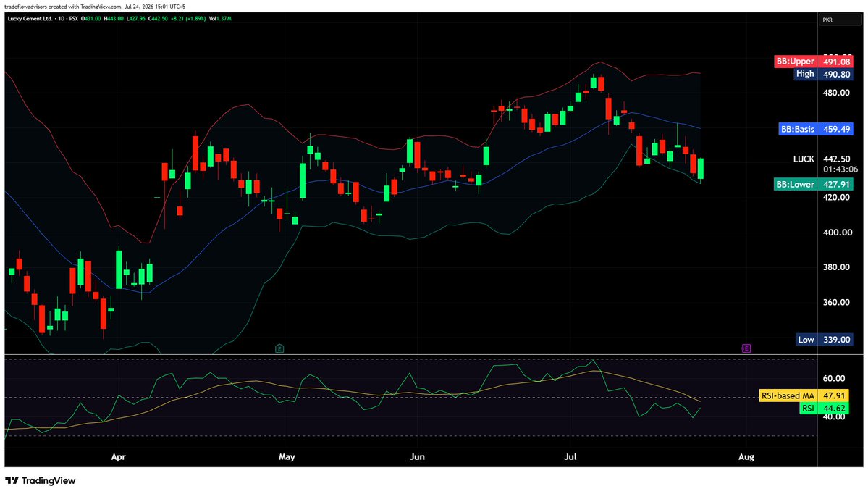Click the BB:Lower 427.91 price label
This screenshot has width=868, height=494.
[813, 185]
